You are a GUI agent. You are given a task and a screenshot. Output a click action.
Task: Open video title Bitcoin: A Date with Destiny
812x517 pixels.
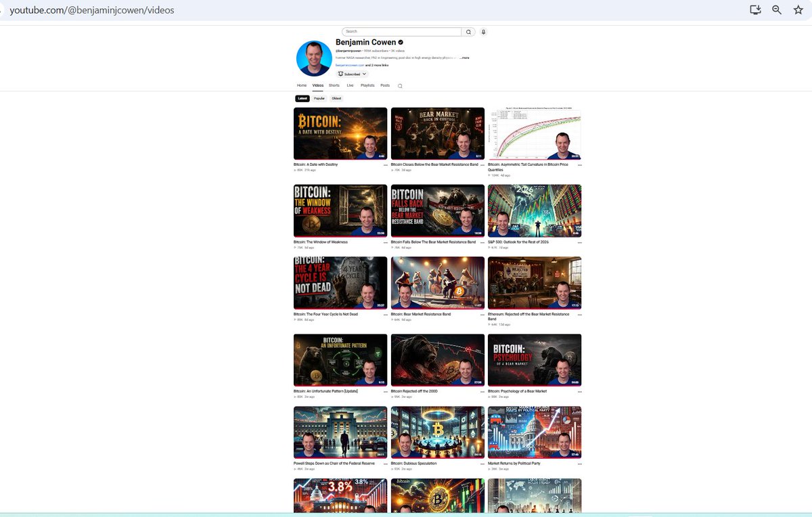[316, 164]
